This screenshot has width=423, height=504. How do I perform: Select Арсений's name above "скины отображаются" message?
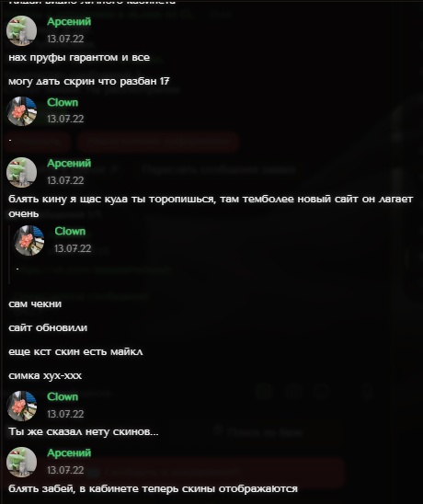(69, 453)
